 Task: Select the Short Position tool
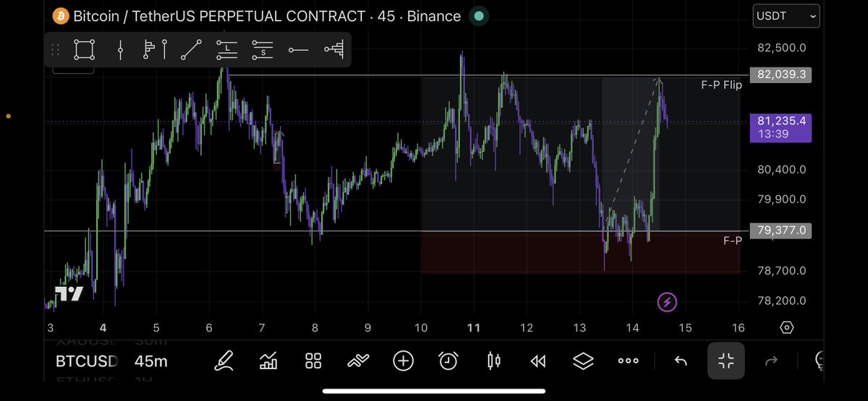tap(263, 50)
